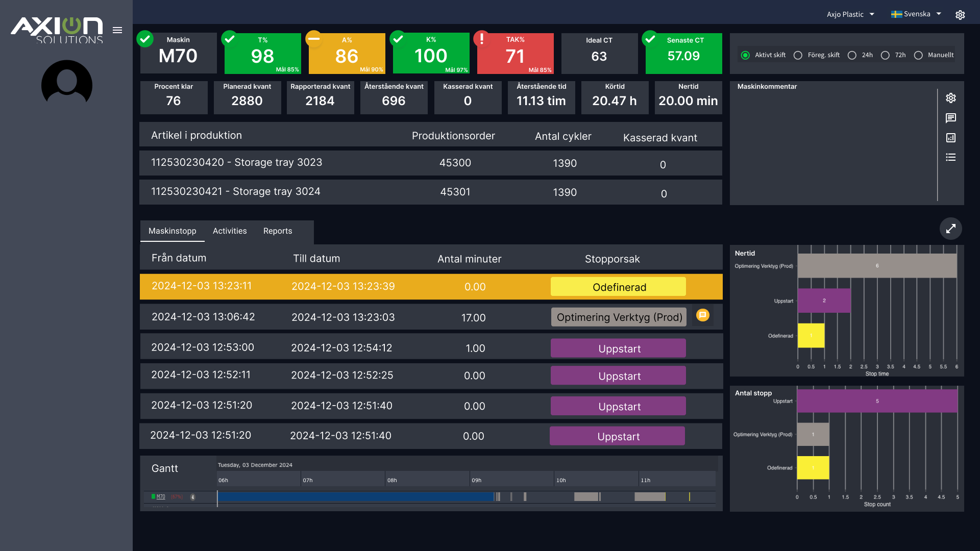Click the Återstående tid 11.13 tim tile
Image resolution: width=980 pixels, height=551 pixels.
click(x=541, y=97)
